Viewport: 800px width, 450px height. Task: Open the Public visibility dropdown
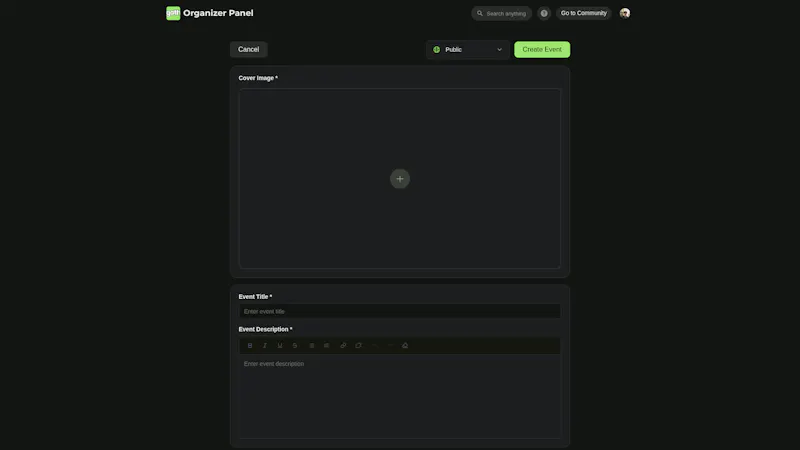(x=468, y=49)
